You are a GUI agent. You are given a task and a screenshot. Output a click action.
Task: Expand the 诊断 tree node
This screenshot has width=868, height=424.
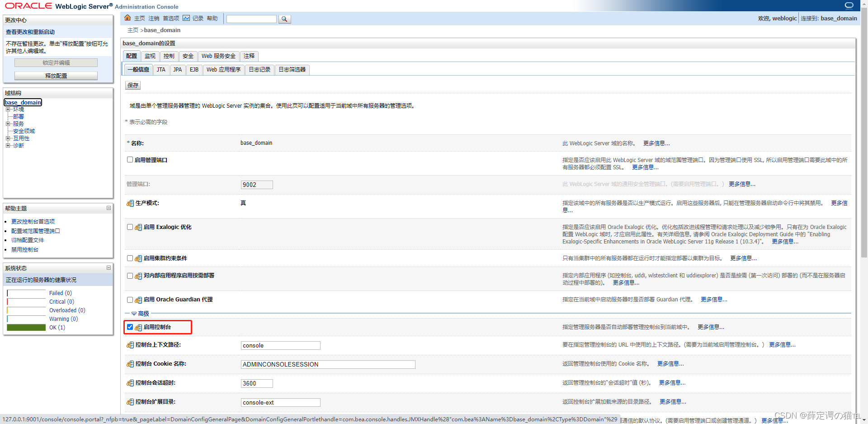(8, 146)
